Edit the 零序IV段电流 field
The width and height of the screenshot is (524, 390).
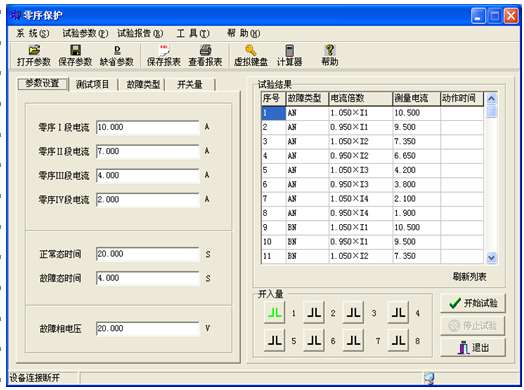point(148,200)
